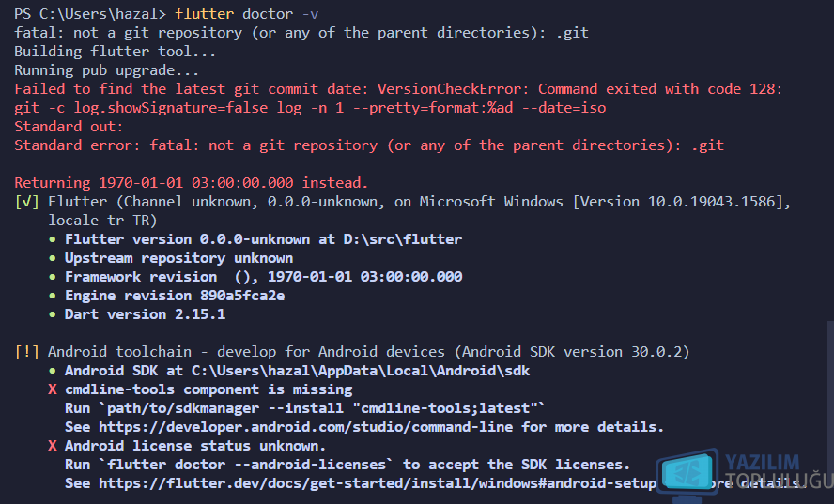Open the flutter.dev windows android-setup link
Image resolution: width=834 pixels, height=504 pixels.
[x=378, y=483]
